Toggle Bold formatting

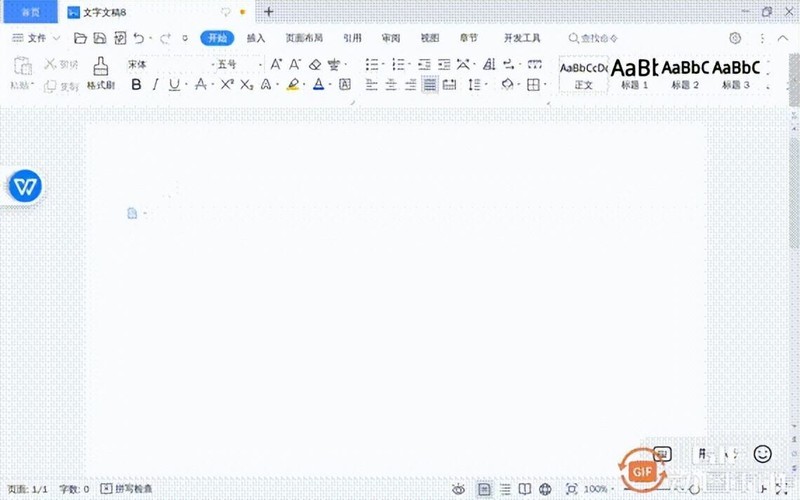[136, 84]
